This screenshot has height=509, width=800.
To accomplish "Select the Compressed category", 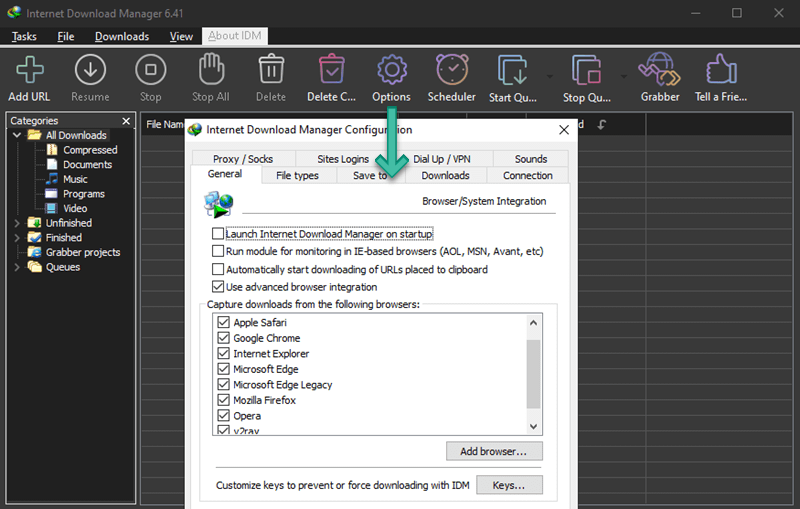I will (x=90, y=150).
